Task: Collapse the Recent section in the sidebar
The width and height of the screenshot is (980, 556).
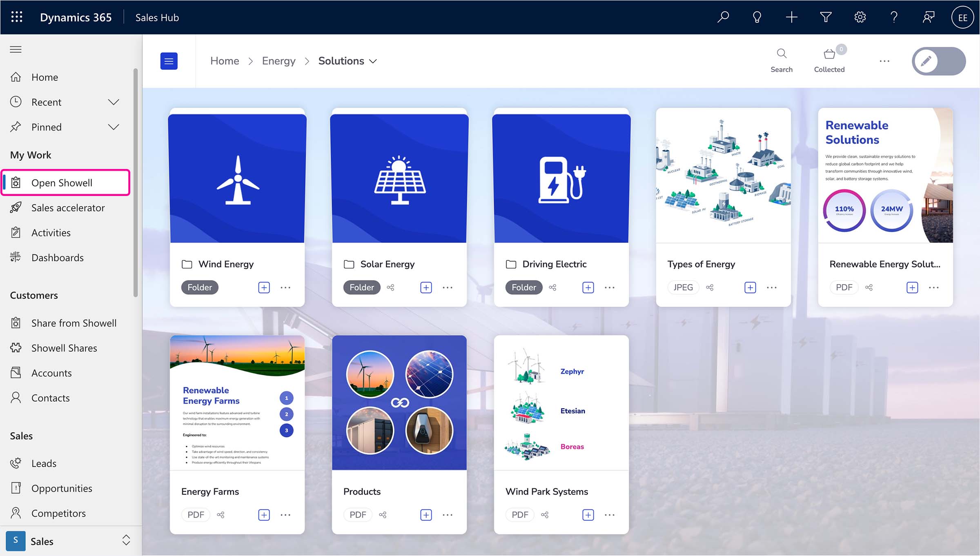Action: (x=114, y=102)
